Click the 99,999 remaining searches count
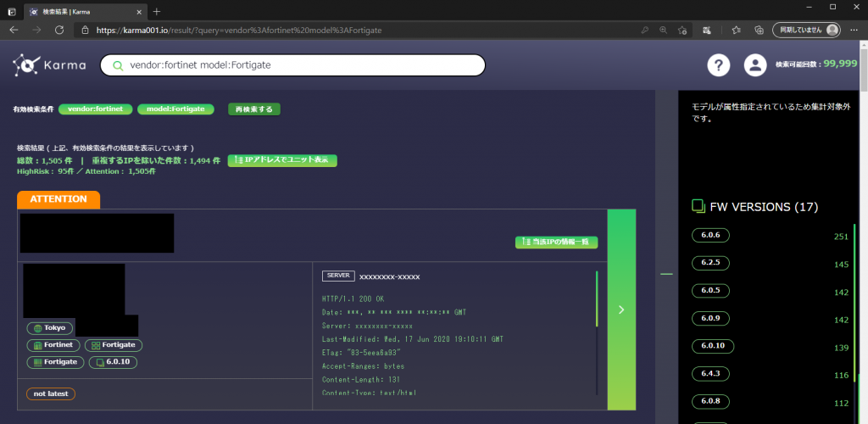This screenshot has height=424, width=868. [x=840, y=64]
